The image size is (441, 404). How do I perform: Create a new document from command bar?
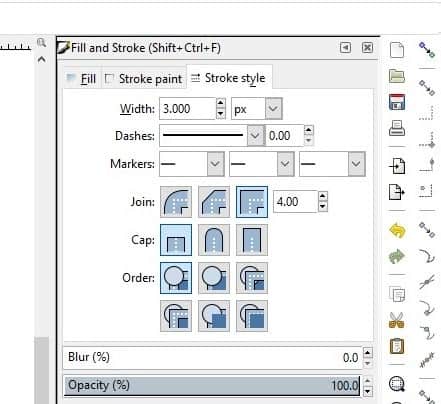point(397,50)
